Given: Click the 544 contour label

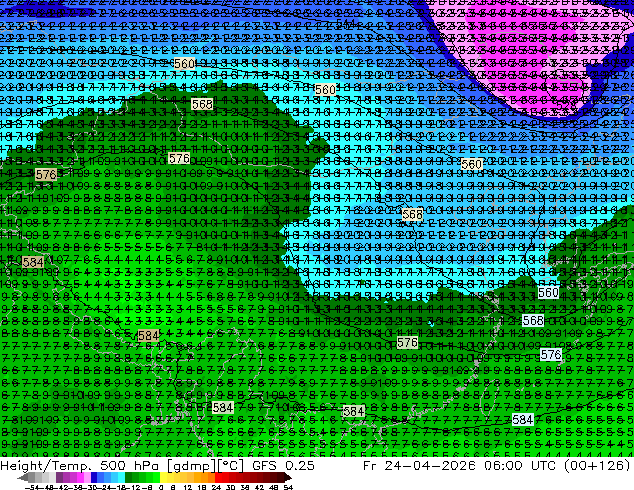Looking at the screenshot, I should pos(345,24).
